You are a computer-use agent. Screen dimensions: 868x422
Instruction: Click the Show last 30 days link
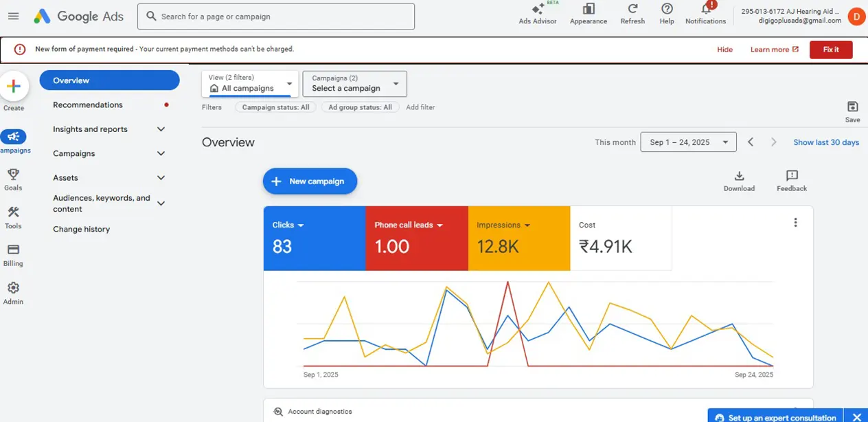click(x=826, y=142)
